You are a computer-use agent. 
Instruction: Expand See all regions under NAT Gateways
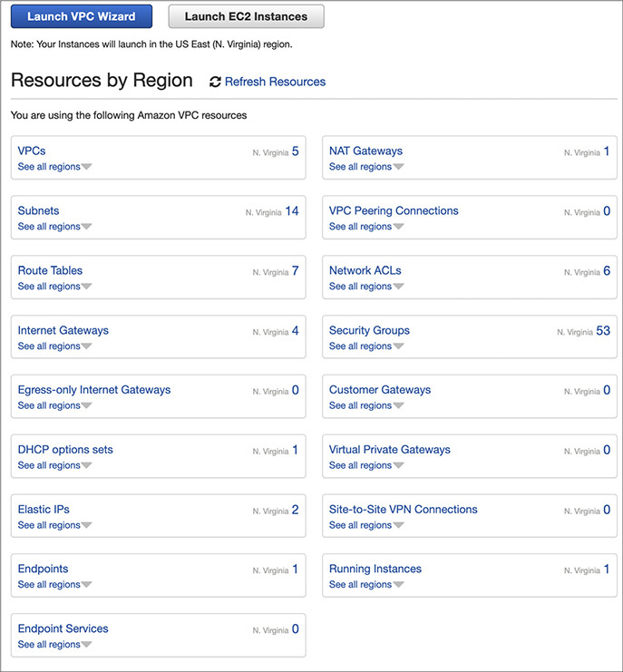click(x=365, y=167)
